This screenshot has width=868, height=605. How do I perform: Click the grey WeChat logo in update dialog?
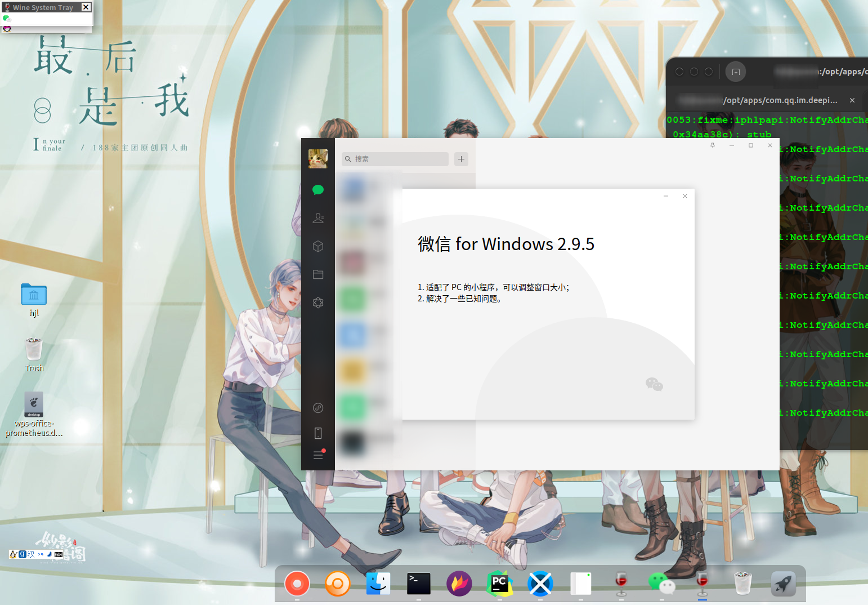[x=654, y=384]
